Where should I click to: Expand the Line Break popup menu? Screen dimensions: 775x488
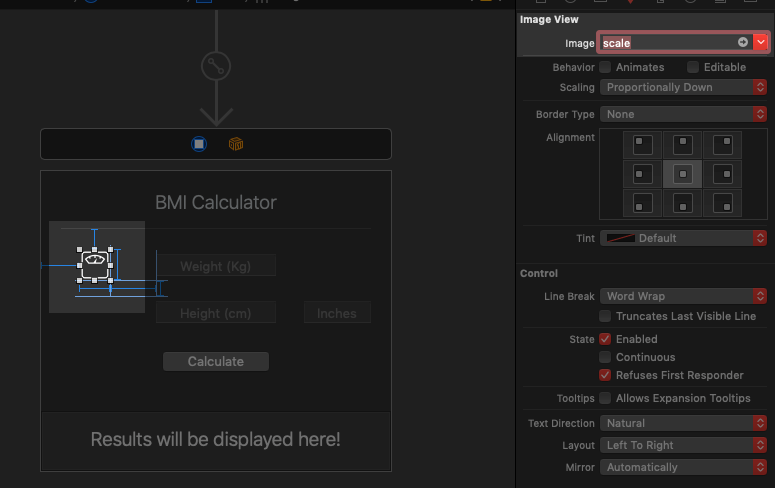(683, 296)
